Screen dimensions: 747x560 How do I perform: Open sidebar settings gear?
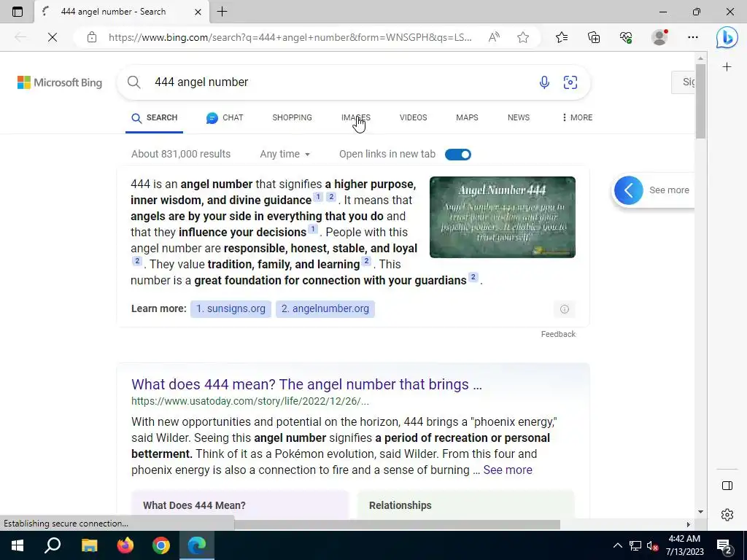pos(727,515)
